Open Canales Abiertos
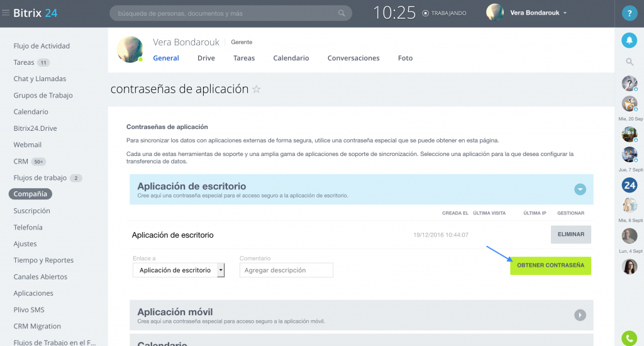 click(40, 277)
